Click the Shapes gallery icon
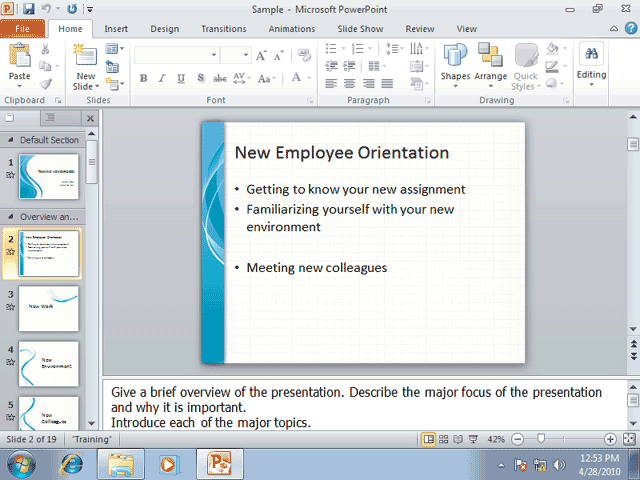The height and width of the screenshot is (480, 640). click(x=455, y=62)
